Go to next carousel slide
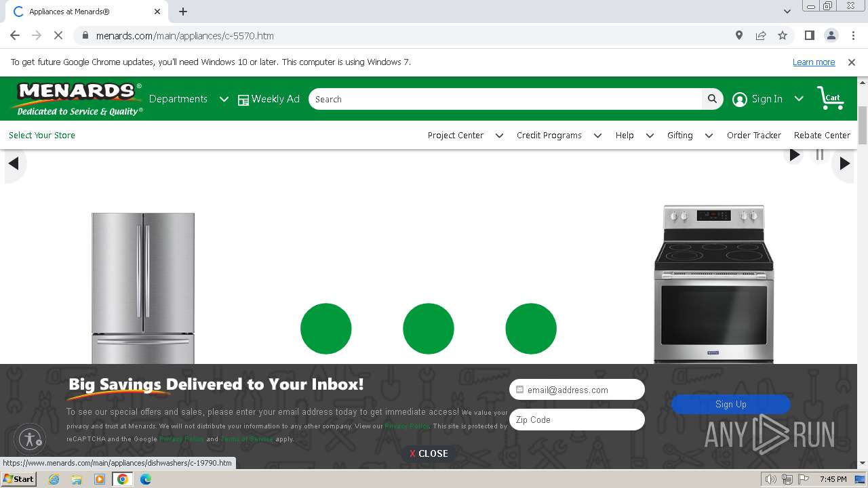868x488 pixels. coord(844,163)
